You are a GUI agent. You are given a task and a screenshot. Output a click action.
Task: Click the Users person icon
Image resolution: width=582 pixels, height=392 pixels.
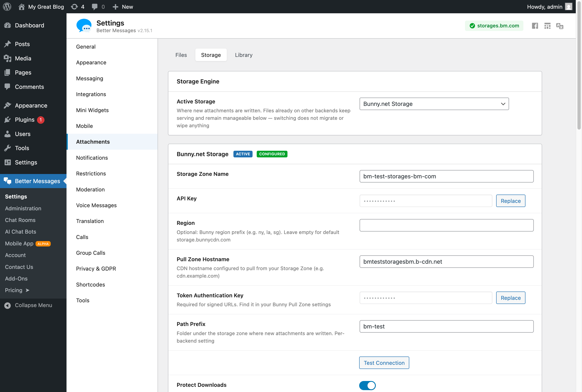click(x=7, y=134)
